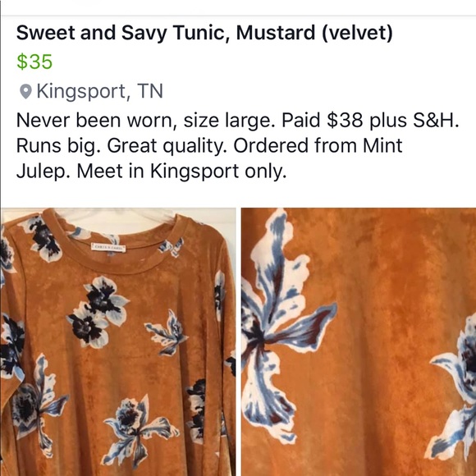Click the Never been worn, size large sentence
This screenshot has height=476, width=476.
click(x=144, y=121)
